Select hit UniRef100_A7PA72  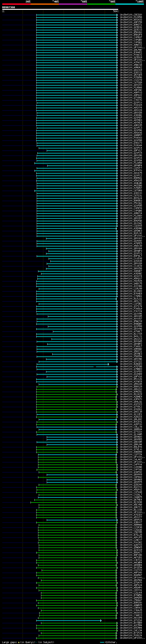click(131, 63)
